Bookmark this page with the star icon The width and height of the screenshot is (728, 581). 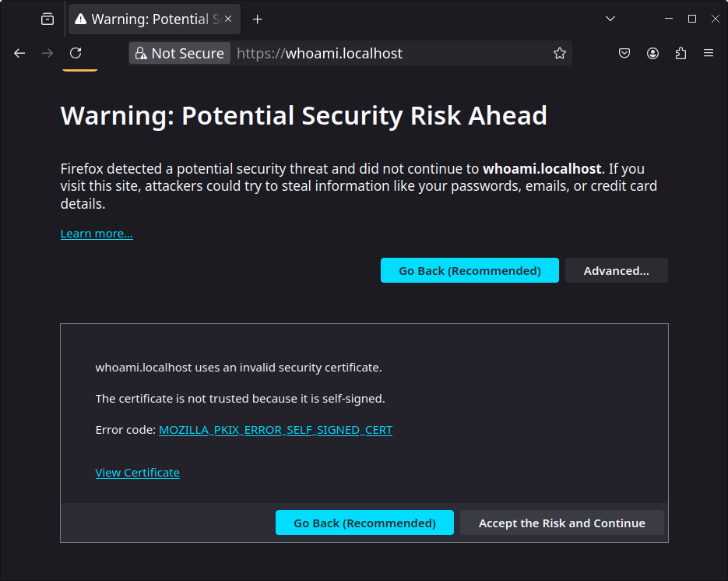click(560, 54)
